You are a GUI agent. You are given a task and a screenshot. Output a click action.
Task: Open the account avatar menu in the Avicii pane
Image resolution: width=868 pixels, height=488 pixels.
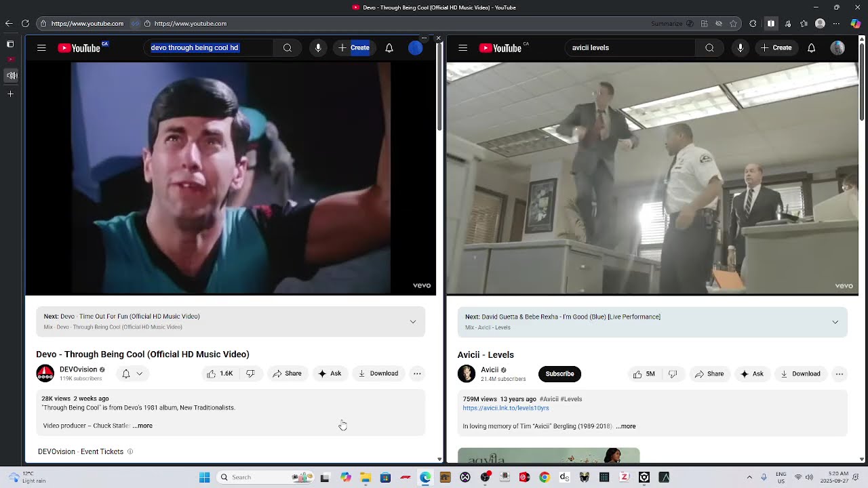click(837, 48)
